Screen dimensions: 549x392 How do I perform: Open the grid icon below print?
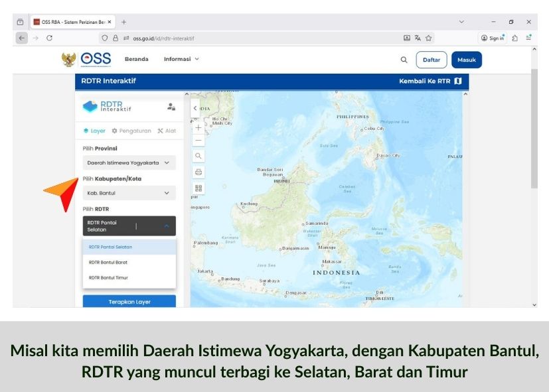[198, 188]
